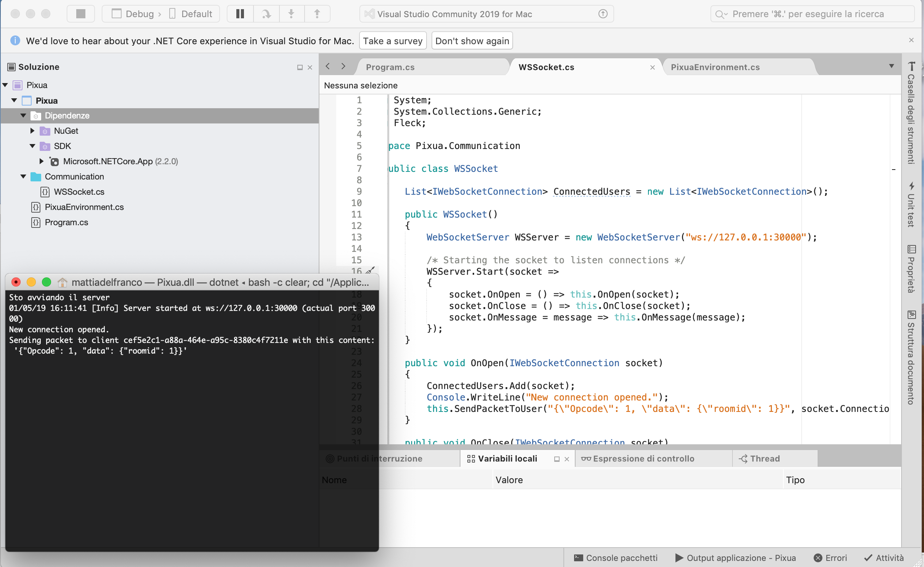
Task: Open the Errori pad
Action: (830, 558)
